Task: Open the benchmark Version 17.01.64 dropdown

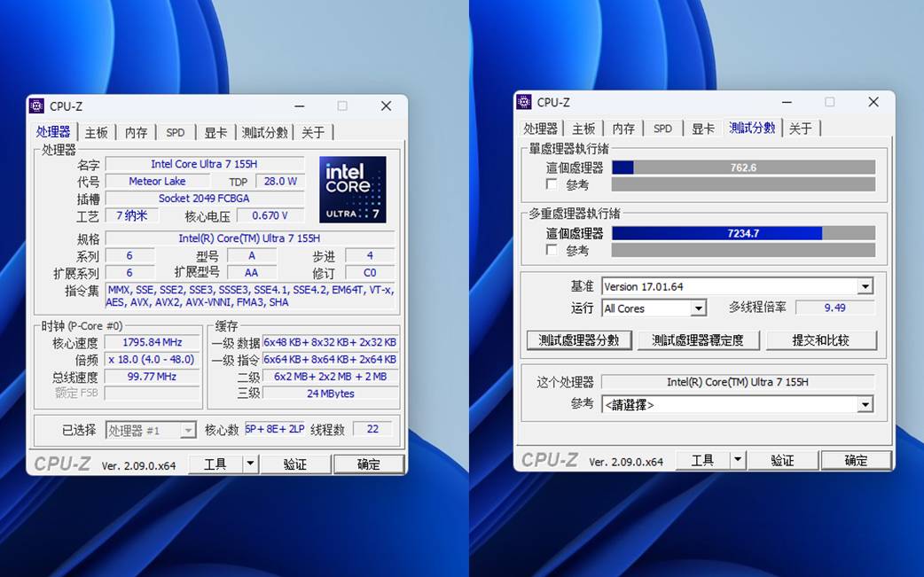Action: pos(865,286)
